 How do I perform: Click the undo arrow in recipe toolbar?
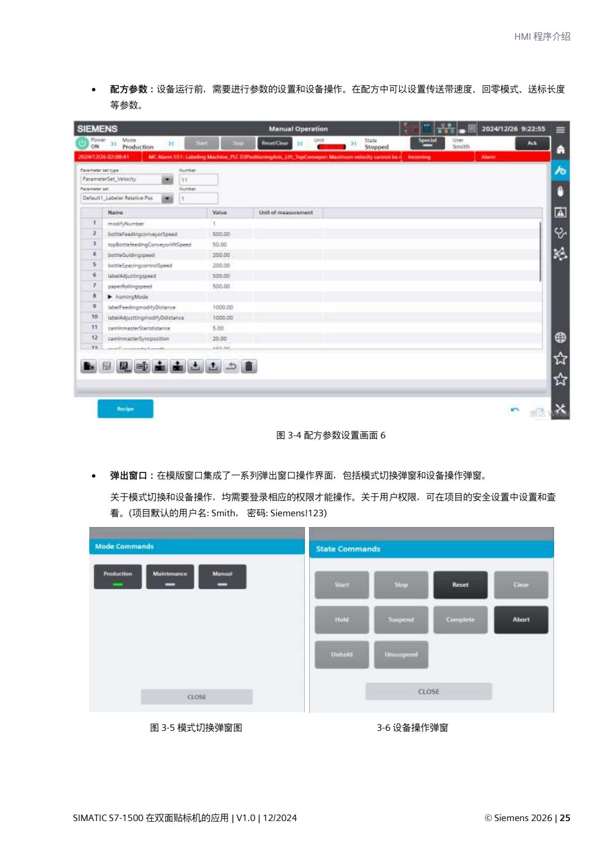[231, 366]
